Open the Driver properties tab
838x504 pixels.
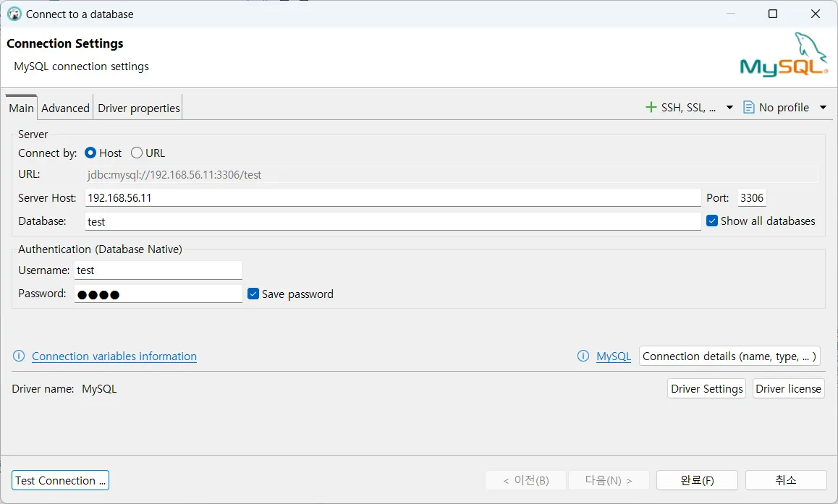point(138,108)
